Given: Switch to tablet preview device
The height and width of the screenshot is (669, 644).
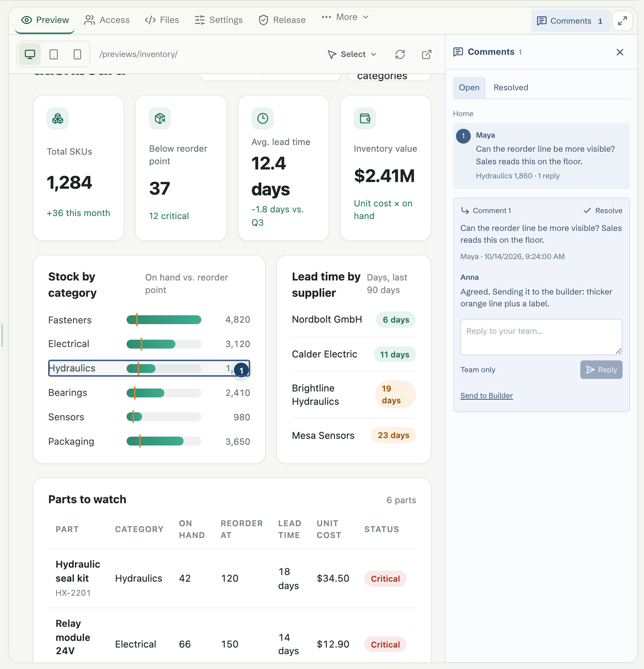Looking at the screenshot, I should (x=54, y=54).
